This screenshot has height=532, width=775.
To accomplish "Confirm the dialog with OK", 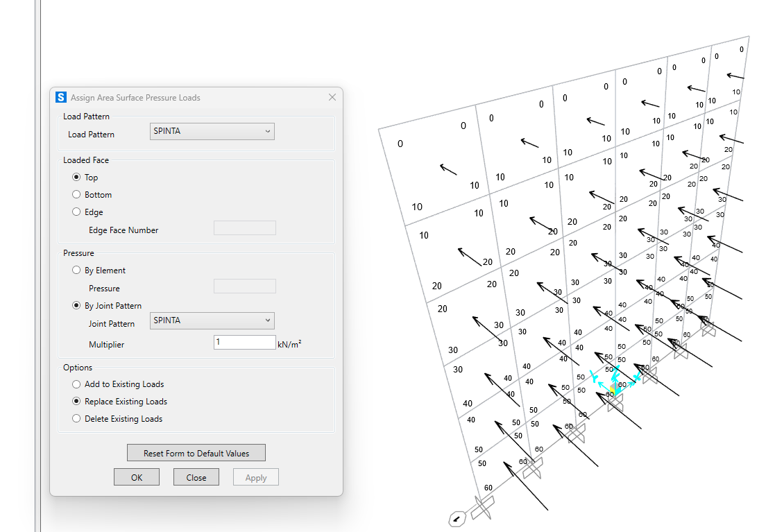I will (137, 477).
